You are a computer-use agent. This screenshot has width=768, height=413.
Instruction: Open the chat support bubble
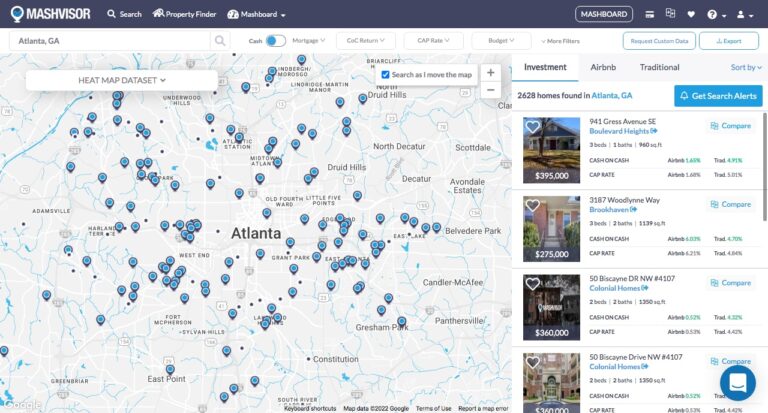point(738,383)
